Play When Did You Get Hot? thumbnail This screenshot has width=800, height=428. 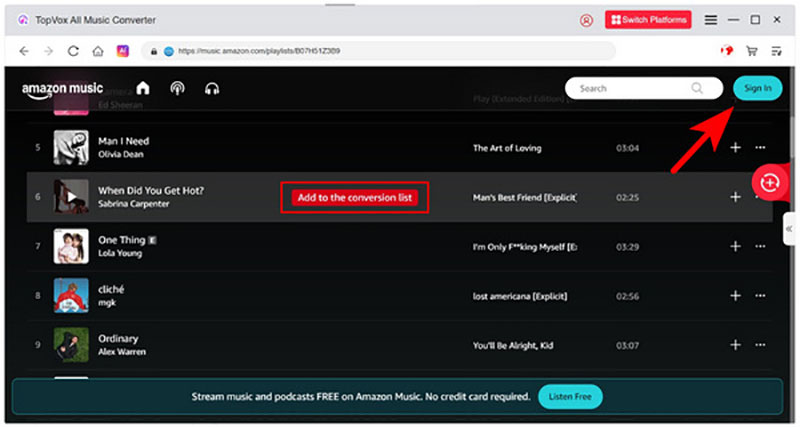(x=71, y=196)
